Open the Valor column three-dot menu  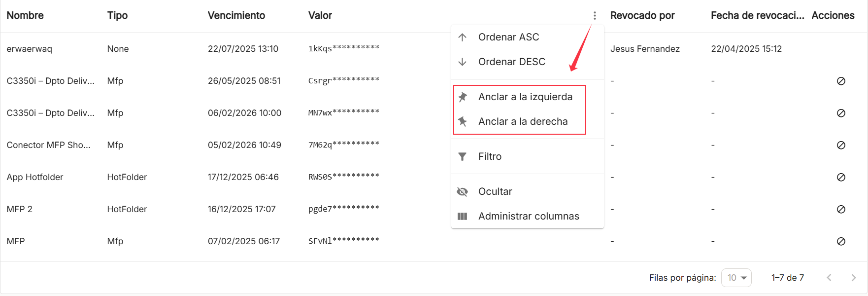[595, 16]
